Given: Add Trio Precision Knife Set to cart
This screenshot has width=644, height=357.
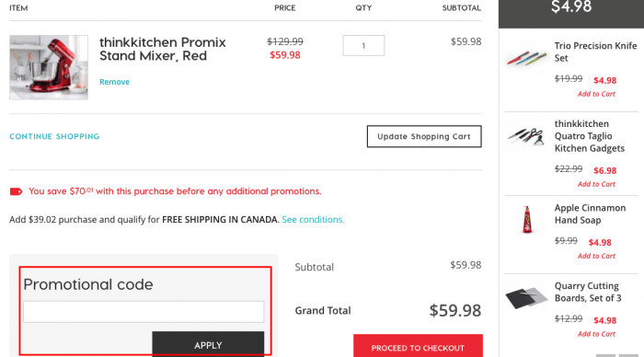Looking at the screenshot, I should pyautogui.click(x=596, y=94).
